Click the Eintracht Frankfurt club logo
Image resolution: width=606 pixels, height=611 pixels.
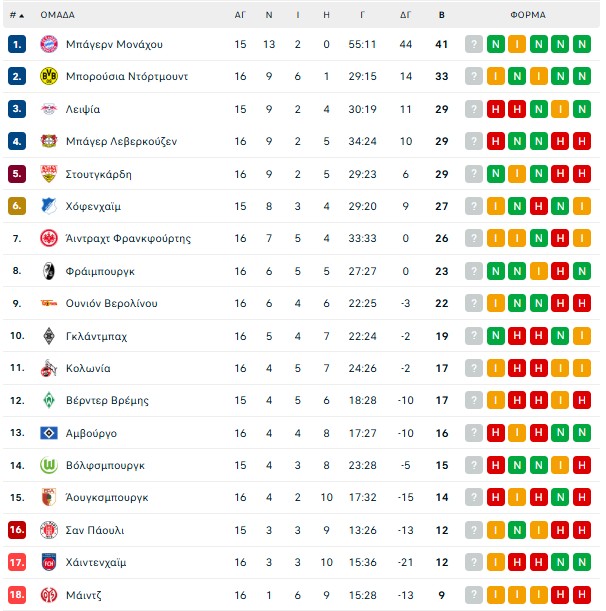coord(47,238)
